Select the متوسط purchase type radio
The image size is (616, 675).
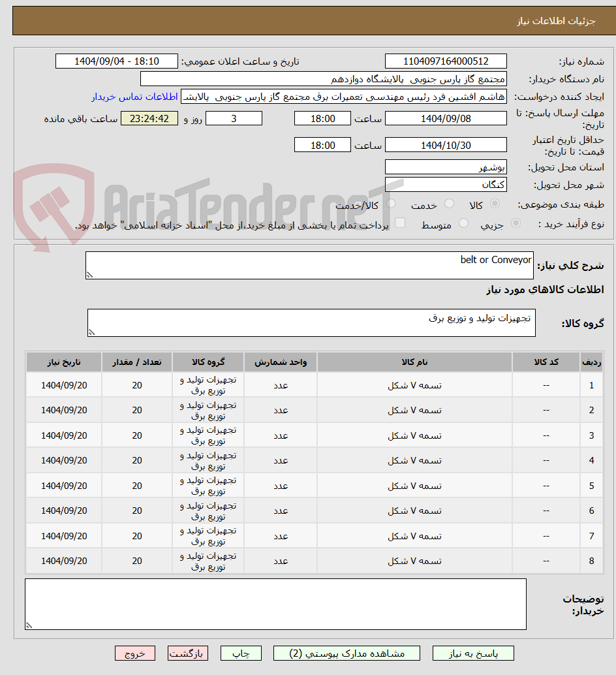pyautogui.click(x=463, y=223)
